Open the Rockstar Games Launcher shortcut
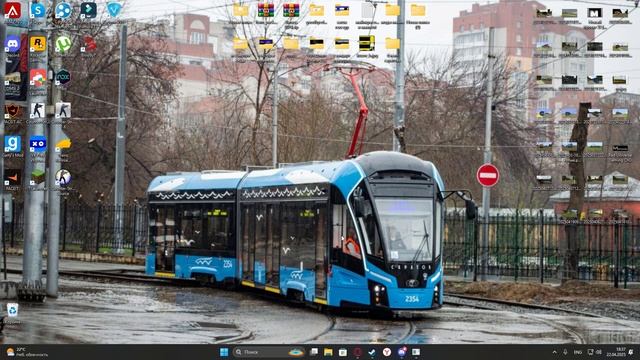Image resolution: width=640 pixels, height=360 pixels. pos(38,44)
